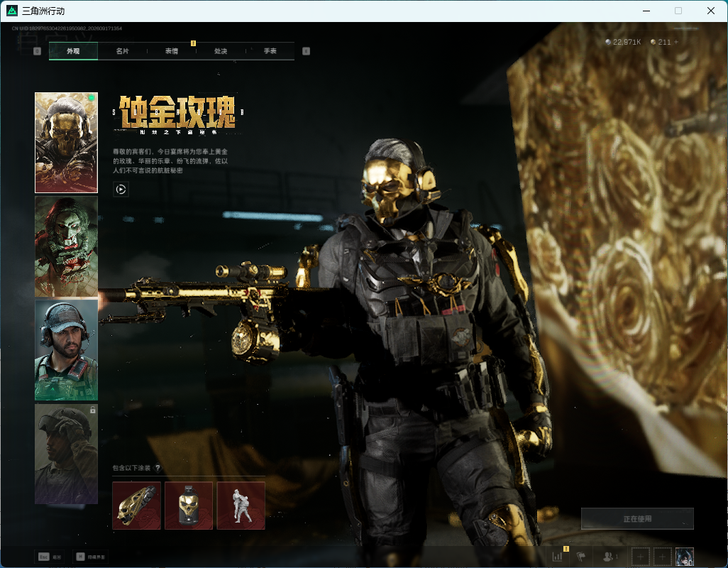Minimize the 三角洲行动 window
This screenshot has width=728, height=568.
click(x=646, y=11)
